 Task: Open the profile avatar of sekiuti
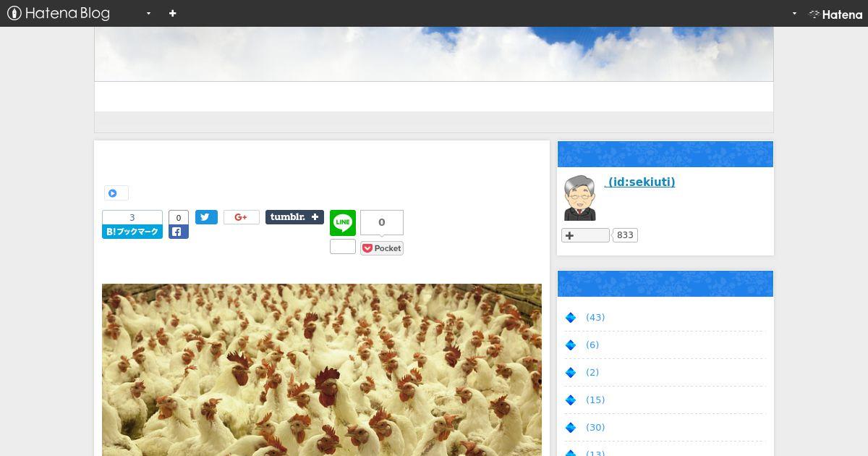(580, 198)
